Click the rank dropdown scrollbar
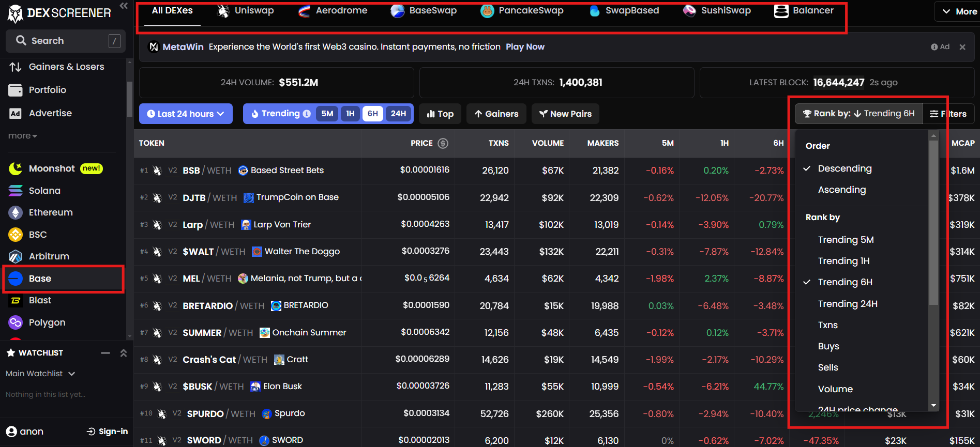 tap(933, 222)
